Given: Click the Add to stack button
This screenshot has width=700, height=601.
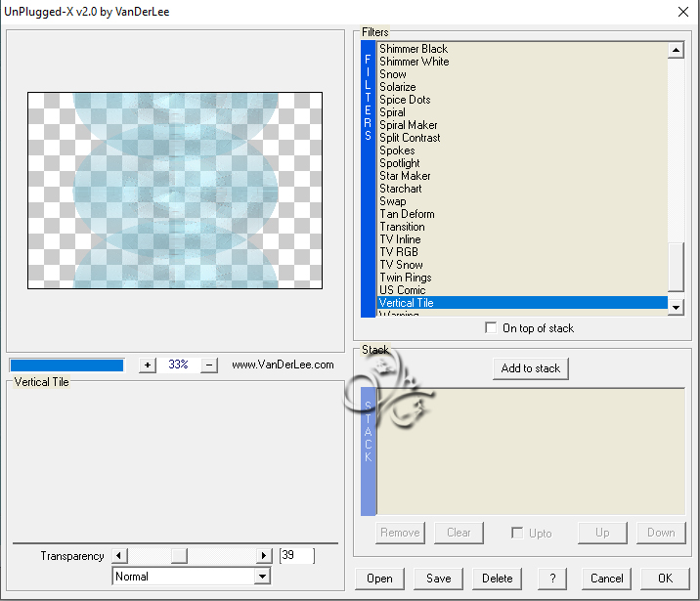Looking at the screenshot, I should click(530, 368).
